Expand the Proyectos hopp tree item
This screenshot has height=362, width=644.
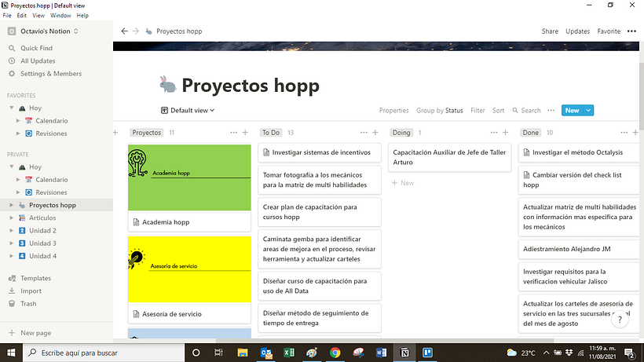(10, 205)
